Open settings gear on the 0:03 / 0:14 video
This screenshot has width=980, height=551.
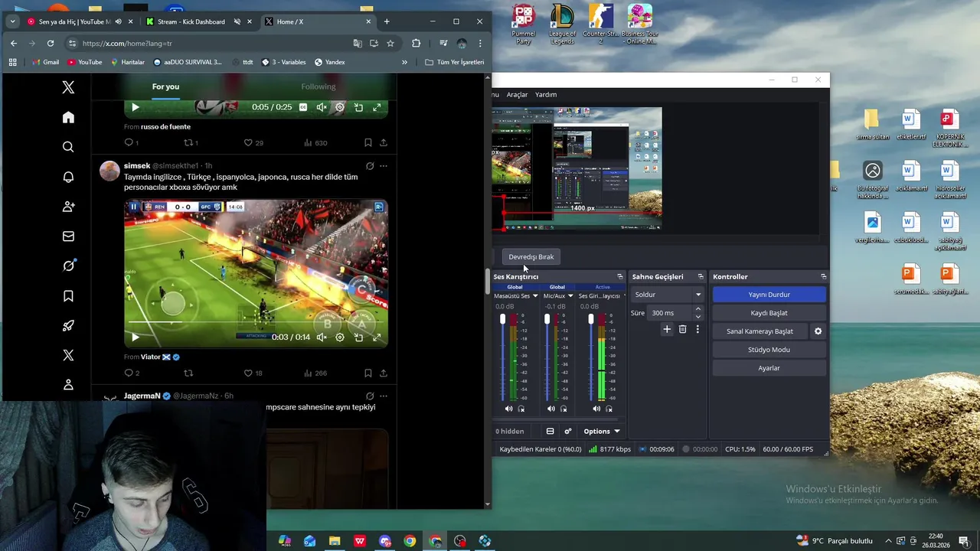tap(340, 337)
